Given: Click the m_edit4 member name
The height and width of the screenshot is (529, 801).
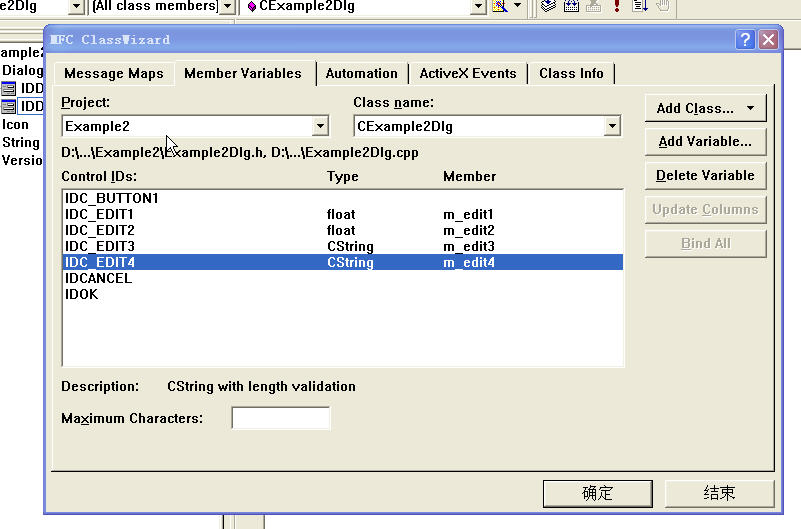Looking at the screenshot, I should [x=468, y=262].
